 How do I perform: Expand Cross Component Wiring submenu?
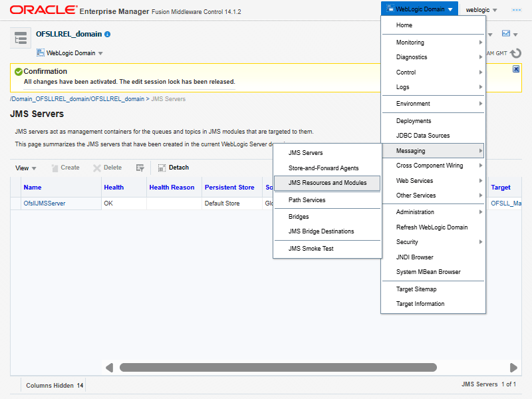pos(433,165)
